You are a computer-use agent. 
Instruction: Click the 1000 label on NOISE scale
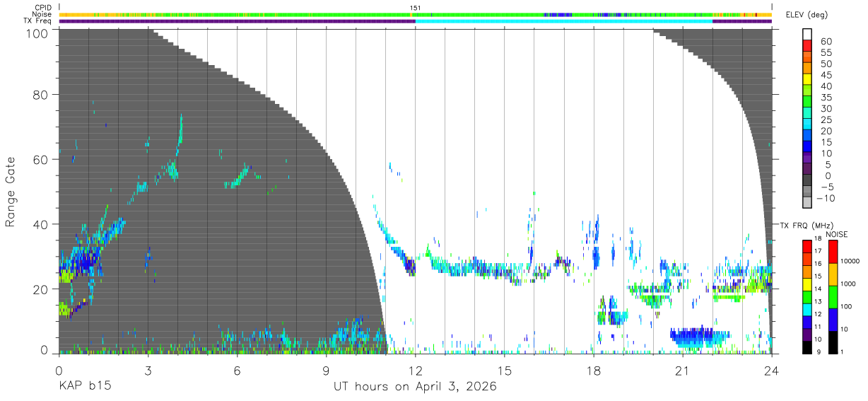tap(849, 284)
